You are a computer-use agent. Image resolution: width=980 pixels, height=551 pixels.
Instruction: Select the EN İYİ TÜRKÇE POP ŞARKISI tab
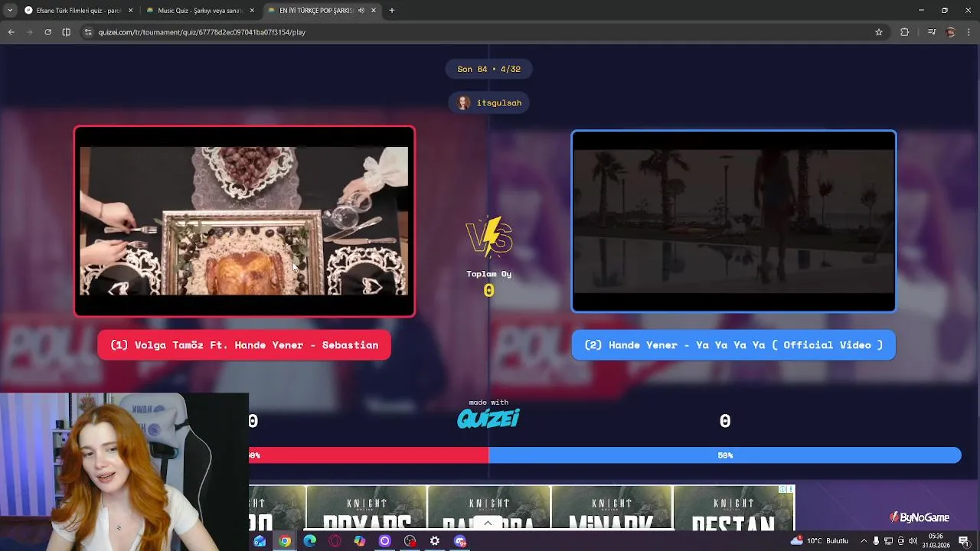322,10
